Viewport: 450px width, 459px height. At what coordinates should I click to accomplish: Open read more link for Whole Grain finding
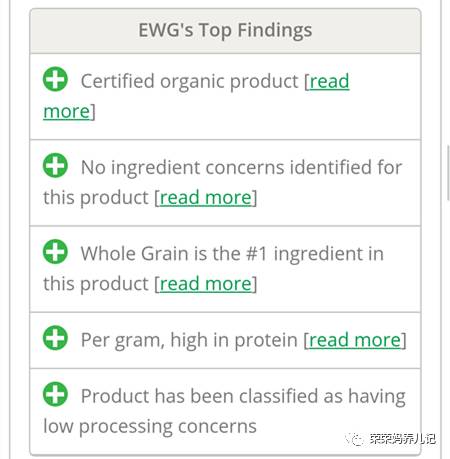click(x=206, y=284)
